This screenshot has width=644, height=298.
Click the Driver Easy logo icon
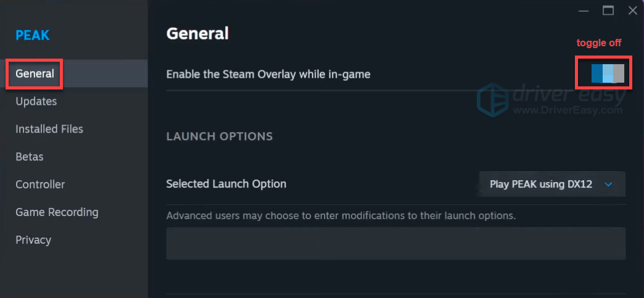click(x=492, y=99)
